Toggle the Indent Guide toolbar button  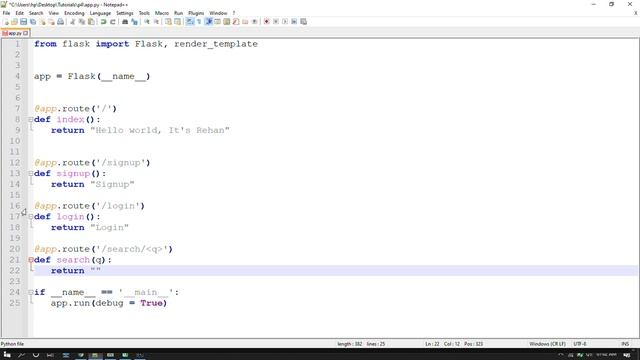[209, 22]
